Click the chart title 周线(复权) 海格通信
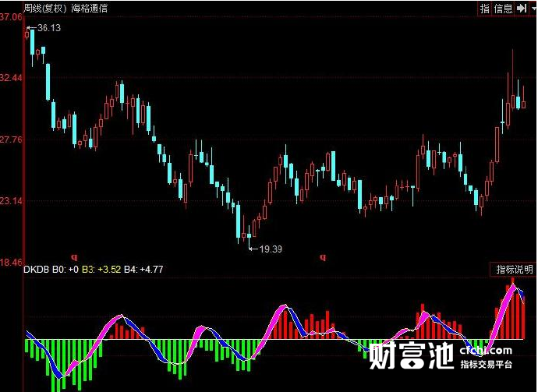 (65, 8)
